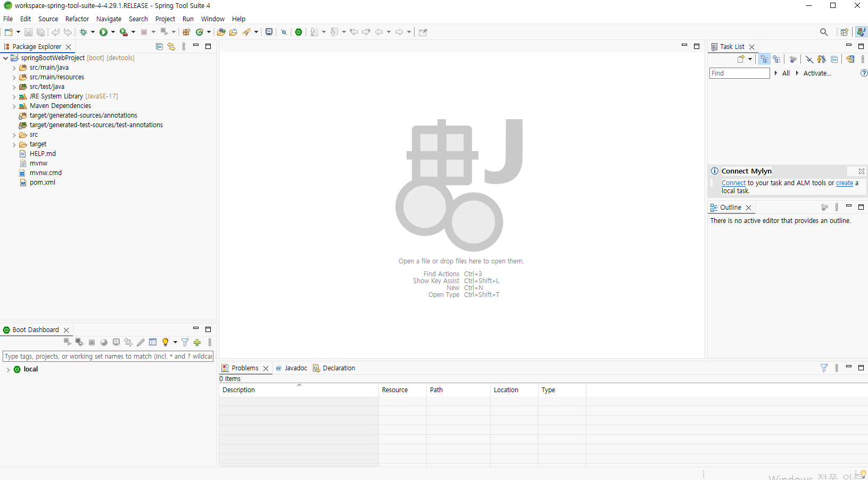868x480 pixels.
Task: Select the Java perspective icon
Action: click(x=861, y=32)
